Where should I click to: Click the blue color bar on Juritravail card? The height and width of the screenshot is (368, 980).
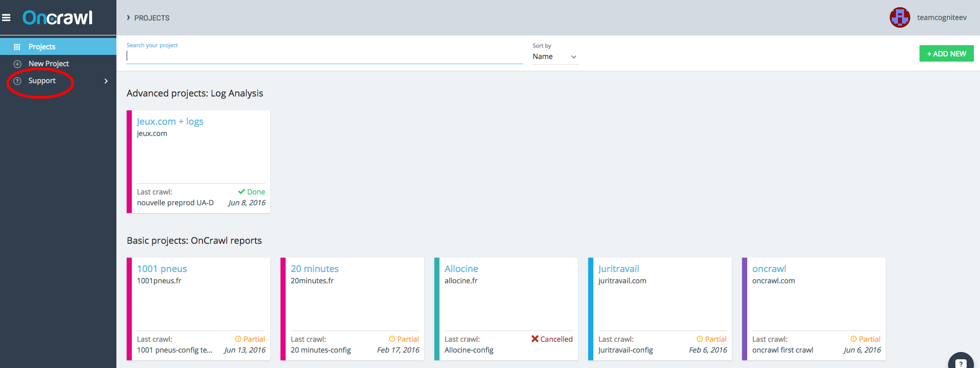(591, 309)
